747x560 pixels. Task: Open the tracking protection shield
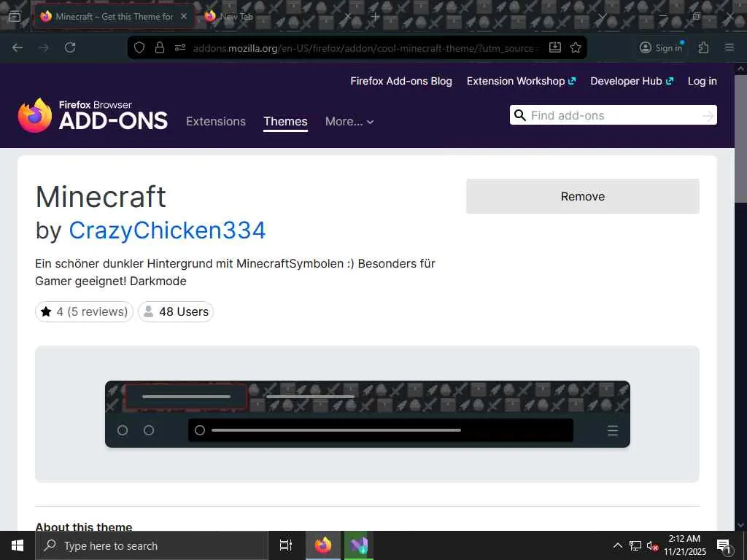(x=139, y=47)
